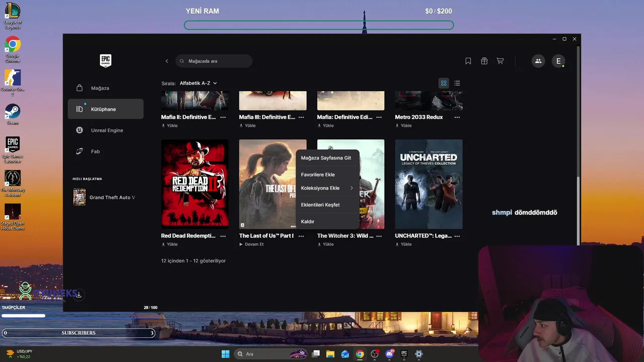Viewport: 644px width, 362px height.
Task: Open Counter-Strike 2 desktop shortcut
Action: pos(13,83)
